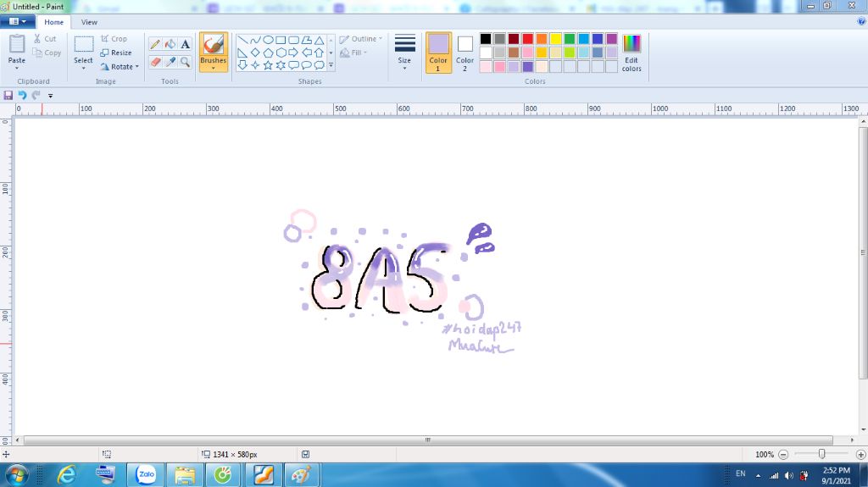Image resolution: width=868 pixels, height=487 pixels.
Task: Pick the Eraser tool
Action: [156, 62]
